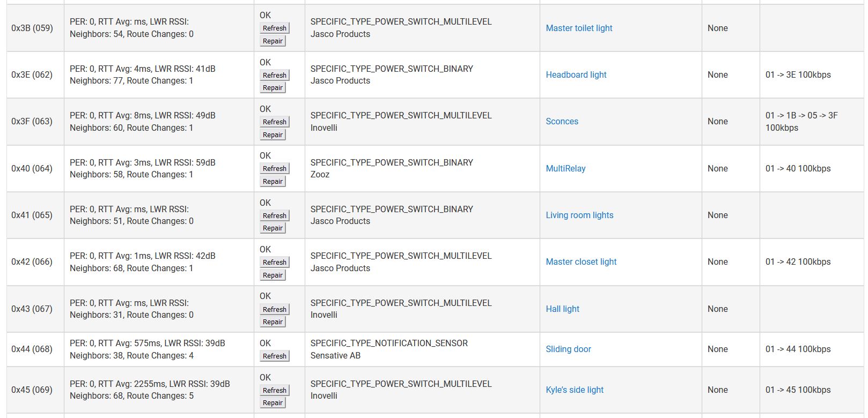Refresh the Master closet light node
Viewport: 868px width, 418px height.
tap(275, 262)
